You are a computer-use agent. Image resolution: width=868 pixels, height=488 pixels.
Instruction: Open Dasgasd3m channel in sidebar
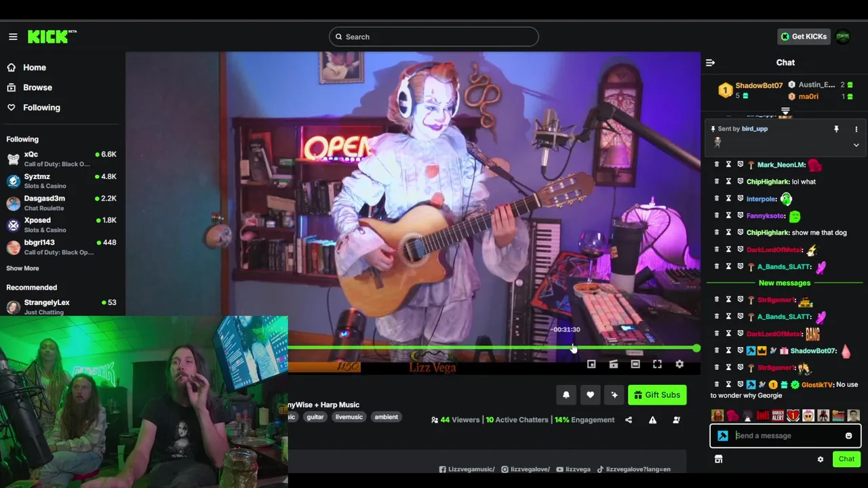[61, 203]
